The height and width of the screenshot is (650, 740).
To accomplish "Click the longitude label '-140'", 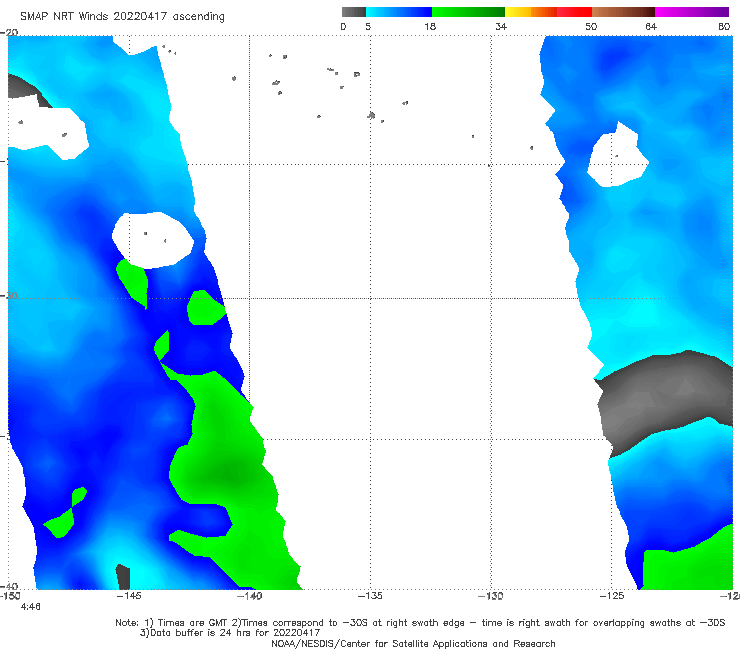I will 249,596.
